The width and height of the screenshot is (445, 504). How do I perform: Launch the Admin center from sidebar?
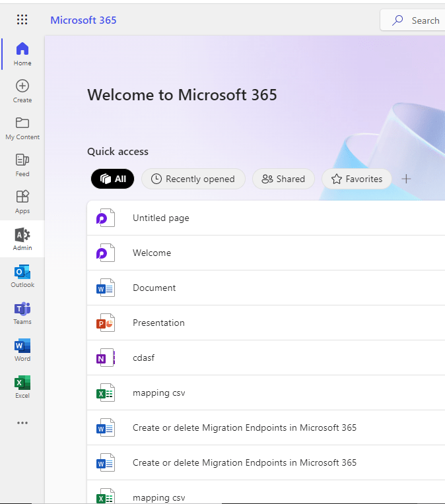(x=22, y=239)
